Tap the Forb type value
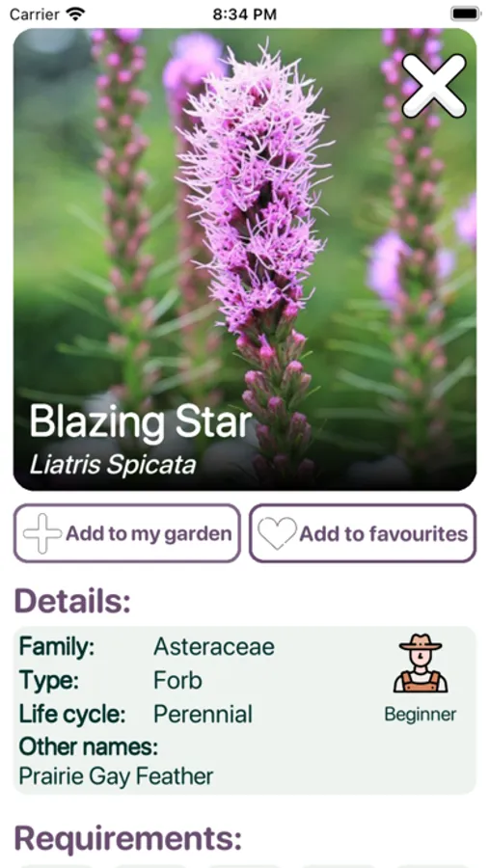This screenshot has width=489, height=868. tap(177, 680)
